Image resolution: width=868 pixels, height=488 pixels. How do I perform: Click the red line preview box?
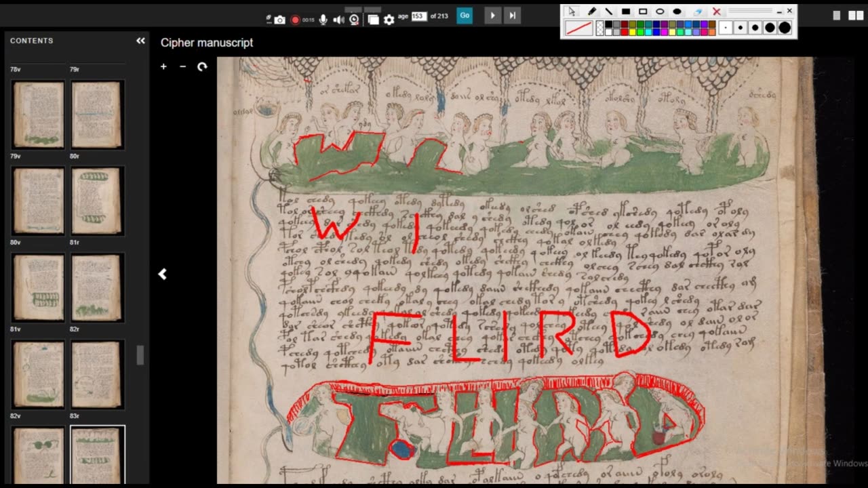[579, 28]
